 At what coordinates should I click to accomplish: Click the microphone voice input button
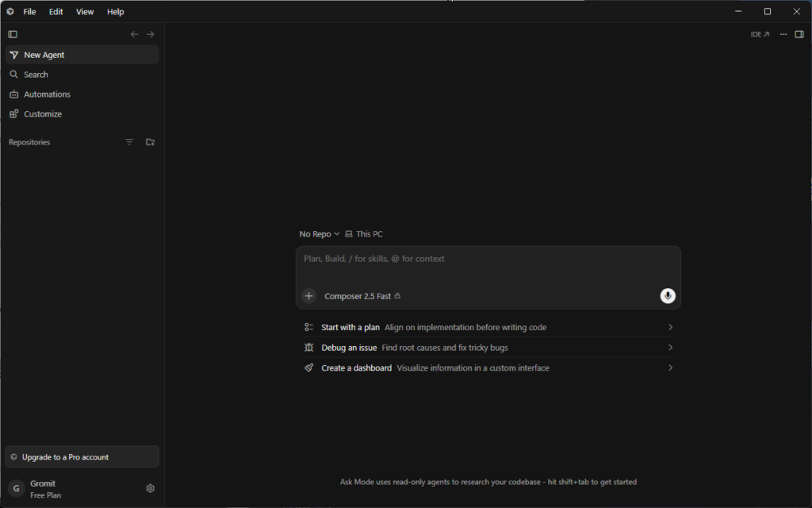668,295
